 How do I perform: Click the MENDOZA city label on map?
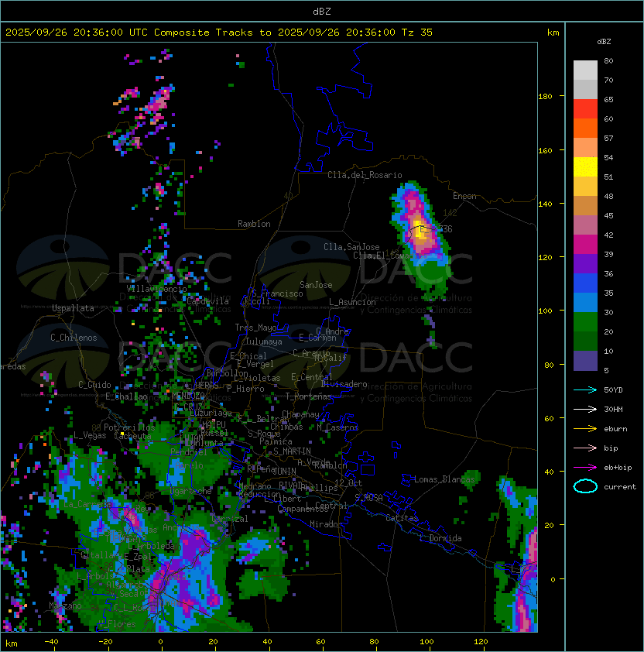pos(188,395)
